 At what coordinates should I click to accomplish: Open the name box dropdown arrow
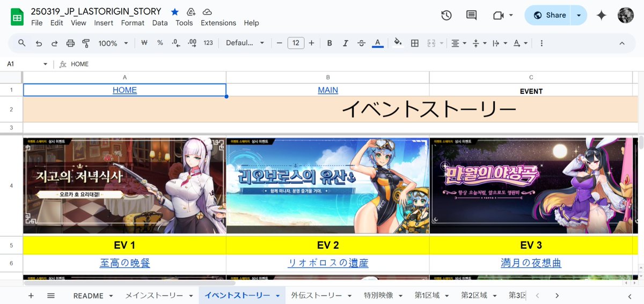46,64
